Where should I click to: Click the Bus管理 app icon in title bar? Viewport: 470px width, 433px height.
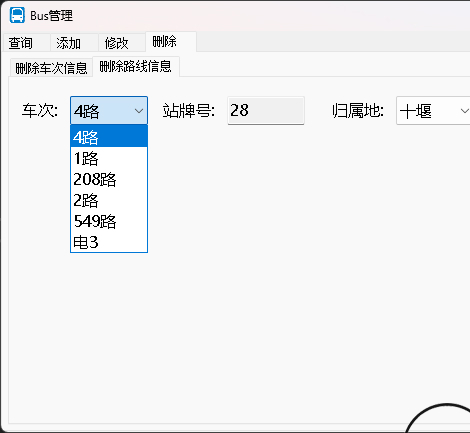(17, 15)
